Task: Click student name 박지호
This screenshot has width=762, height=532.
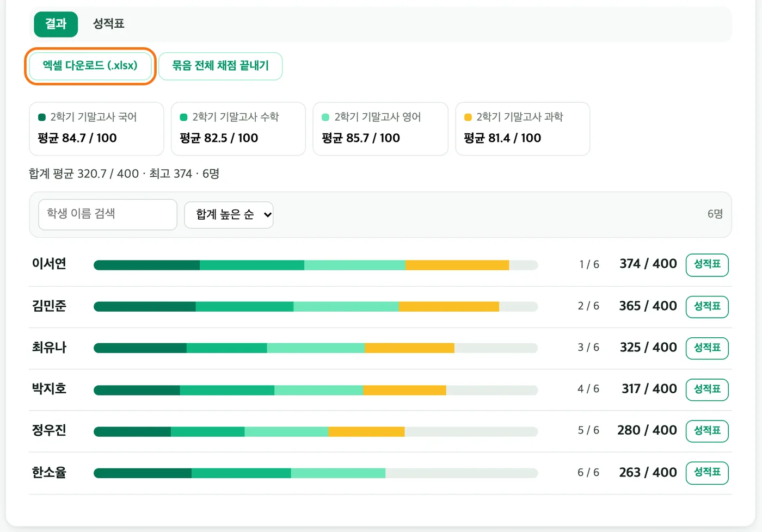Action: [x=49, y=388]
